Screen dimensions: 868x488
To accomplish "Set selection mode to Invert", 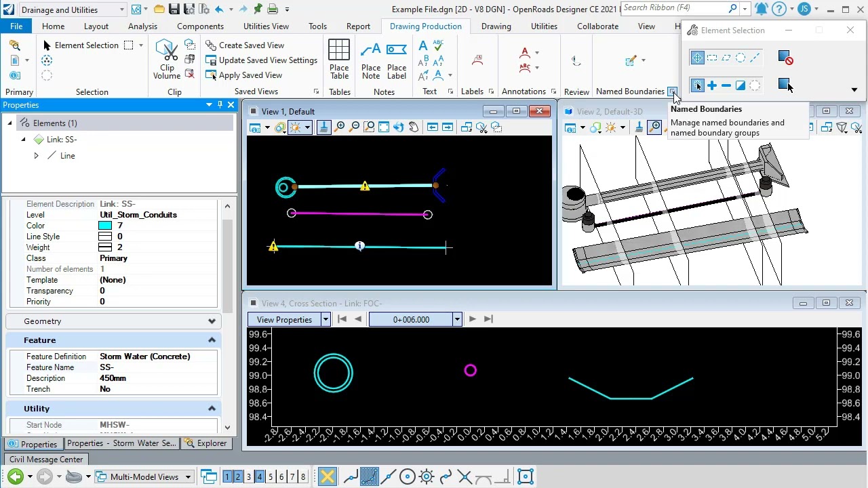I will pyautogui.click(x=741, y=85).
